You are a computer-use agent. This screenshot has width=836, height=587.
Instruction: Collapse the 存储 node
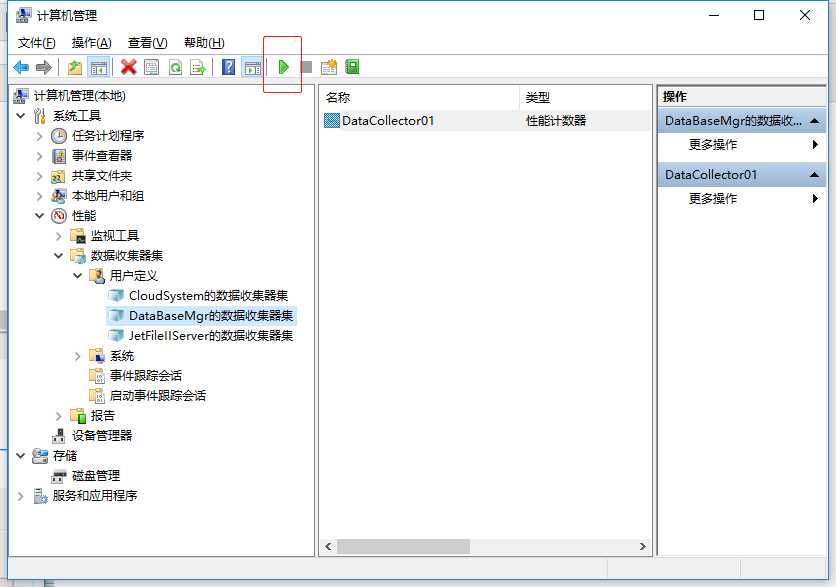click(21, 456)
